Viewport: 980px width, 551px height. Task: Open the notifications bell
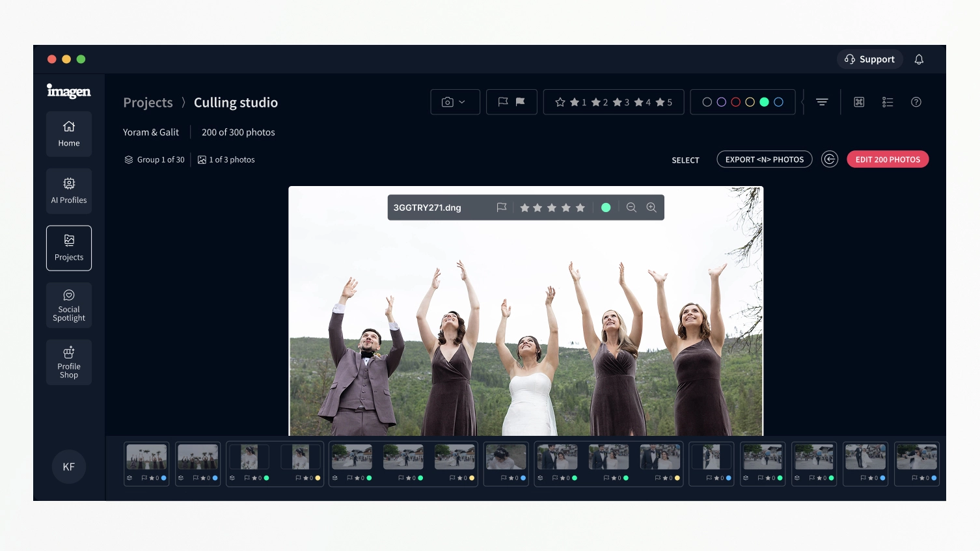click(919, 59)
